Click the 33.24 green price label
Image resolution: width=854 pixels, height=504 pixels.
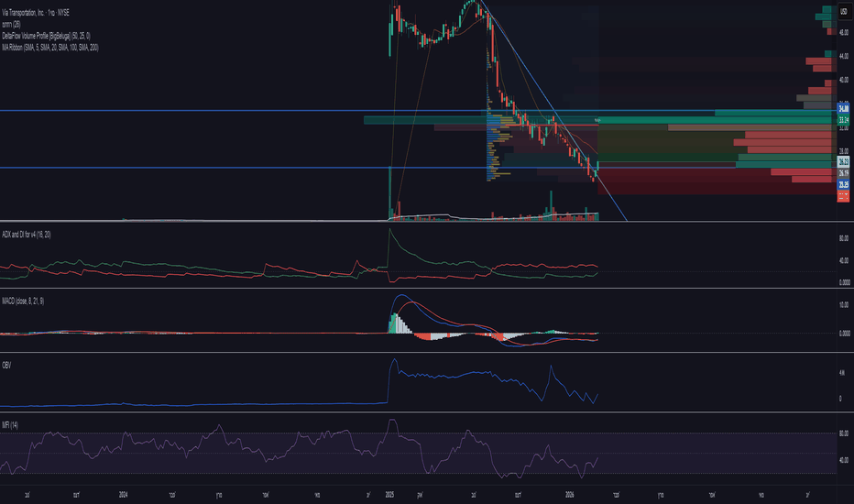(843, 120)
